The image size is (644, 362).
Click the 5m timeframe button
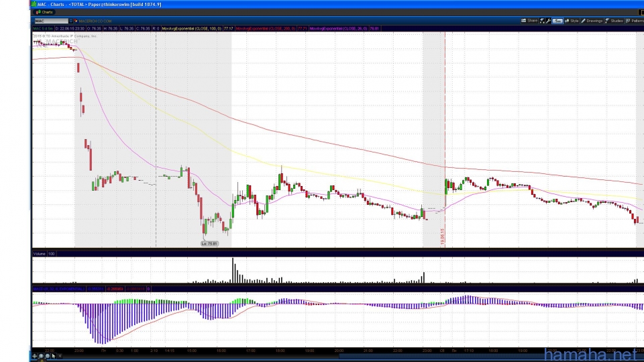tap(557, 21)
